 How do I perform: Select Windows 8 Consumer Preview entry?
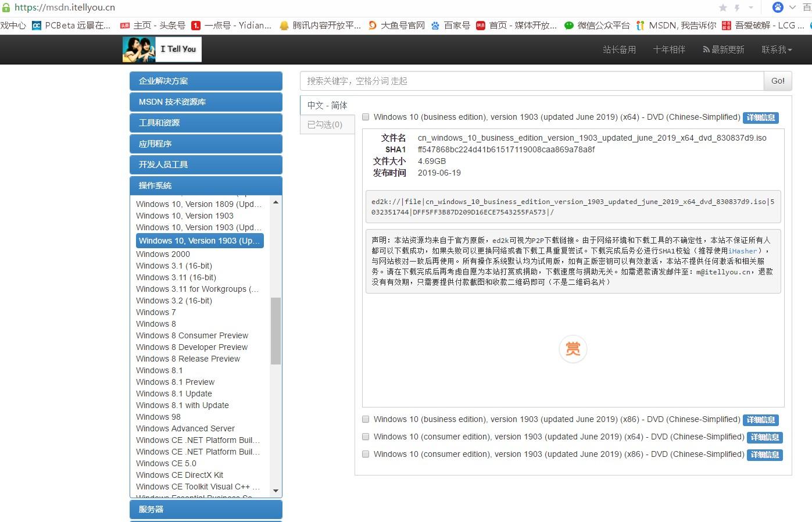point(192,335)
